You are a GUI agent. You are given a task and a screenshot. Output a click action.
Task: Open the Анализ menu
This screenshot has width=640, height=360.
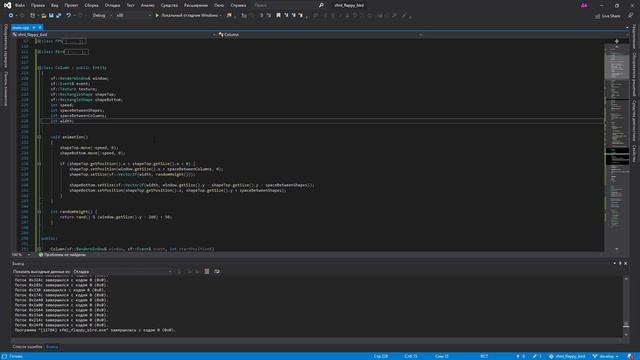[x=147, y=5]
